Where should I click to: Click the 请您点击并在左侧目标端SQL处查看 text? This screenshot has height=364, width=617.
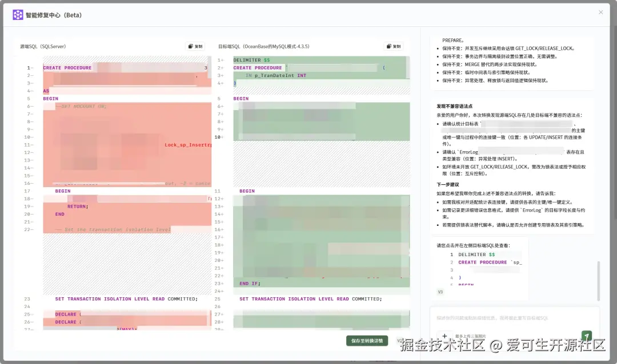coord(474,245)
